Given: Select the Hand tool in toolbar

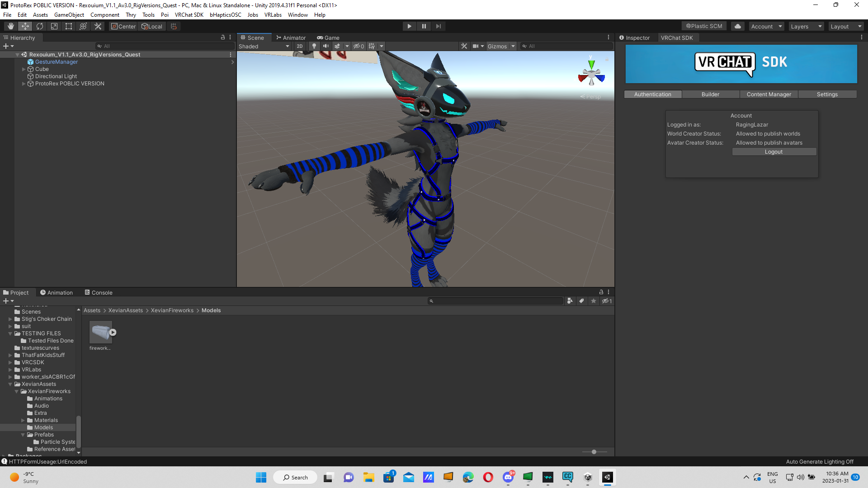Looking at the screenshot, I should point(11,26).
